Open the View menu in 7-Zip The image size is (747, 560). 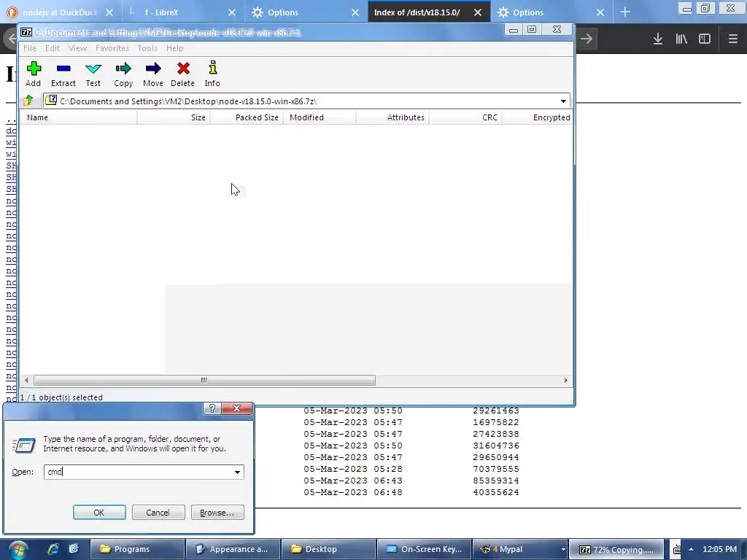[77, 48]
